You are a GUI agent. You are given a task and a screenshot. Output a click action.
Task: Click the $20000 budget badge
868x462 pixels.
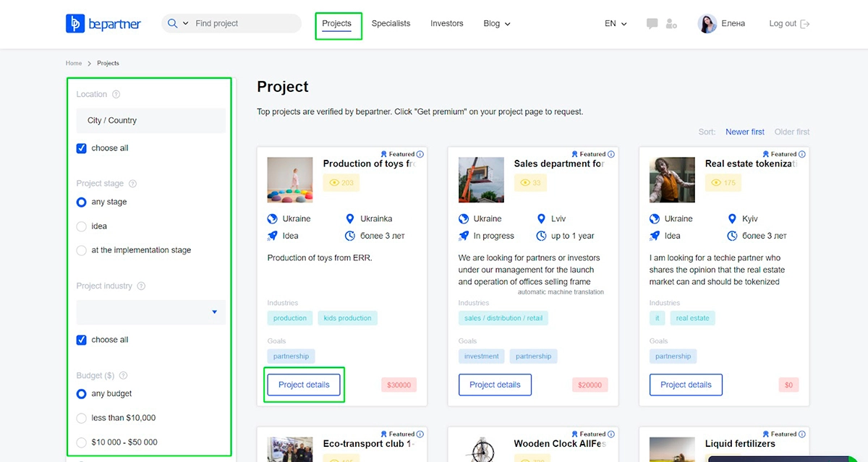click(x=590, y=385)
